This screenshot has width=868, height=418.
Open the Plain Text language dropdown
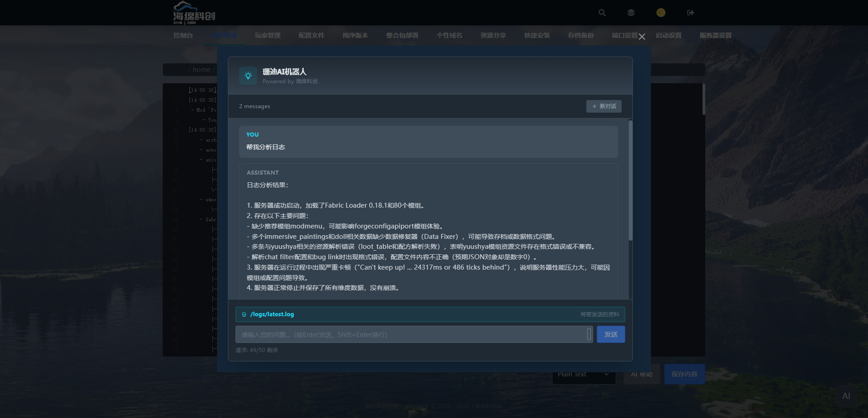(x=583, y=375)
